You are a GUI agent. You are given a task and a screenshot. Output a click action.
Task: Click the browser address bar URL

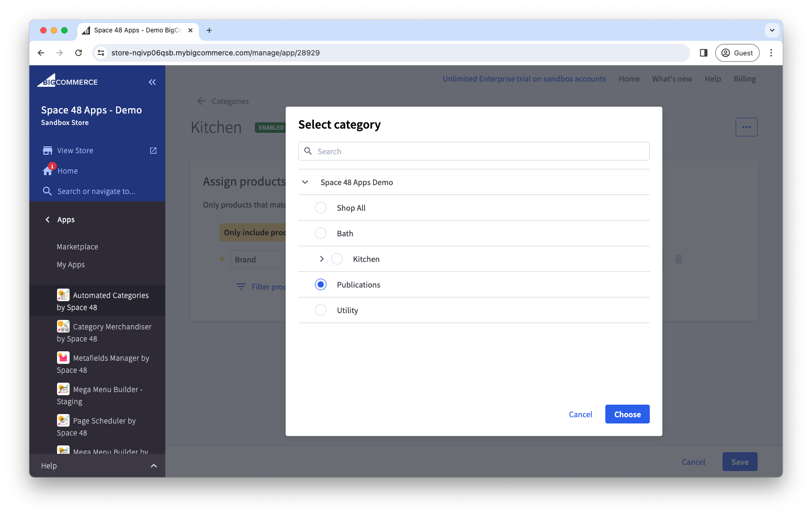click(216, 53)
